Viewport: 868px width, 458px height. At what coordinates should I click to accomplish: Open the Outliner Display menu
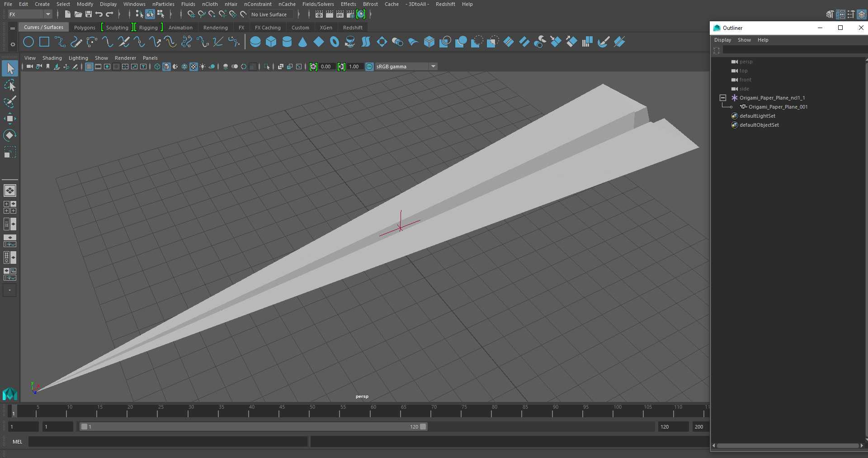coord(722,40)
